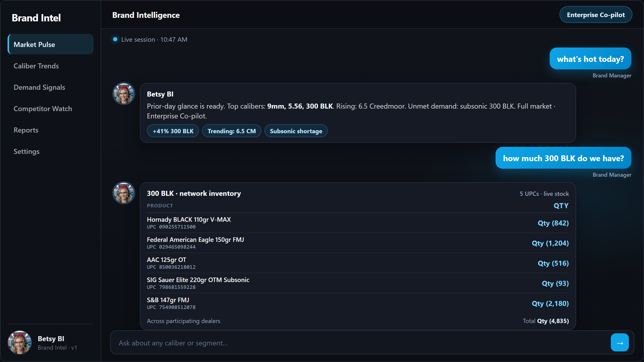This screenshot has width=644, height=362.
Task: Select the Trending: 6.5 CM chip
Action: [231, 131]
